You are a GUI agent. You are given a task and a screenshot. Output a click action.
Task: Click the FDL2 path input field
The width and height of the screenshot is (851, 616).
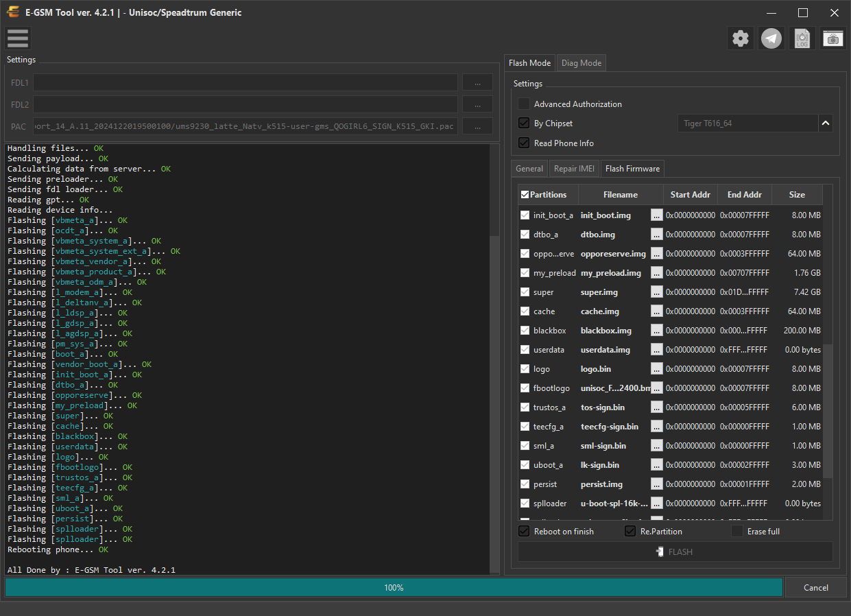point(245,104)
